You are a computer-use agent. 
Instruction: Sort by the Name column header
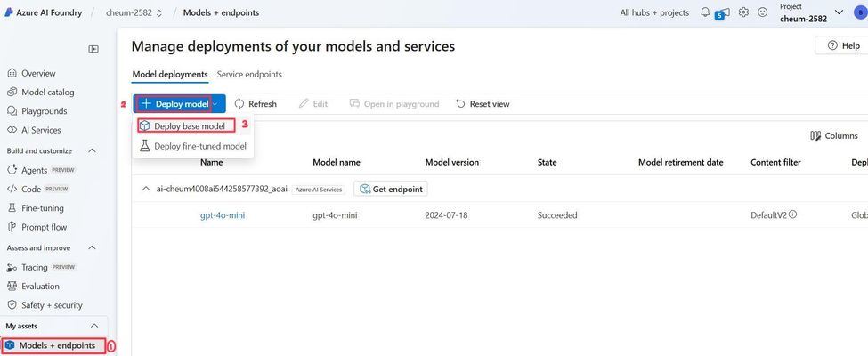tap(212, 162)
